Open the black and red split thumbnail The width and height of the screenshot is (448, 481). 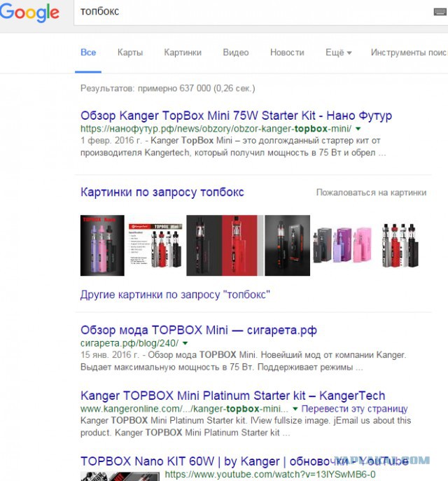[225, 246]
